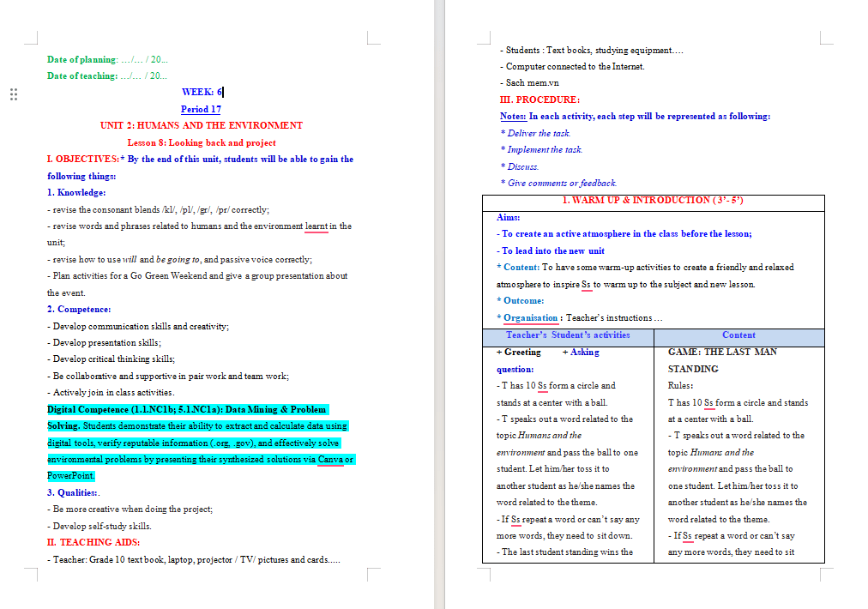This screenshot has width=868, height=609.
Task: Click the 'III. PROCEDURE:' heading
Action: tap(539, 99)
